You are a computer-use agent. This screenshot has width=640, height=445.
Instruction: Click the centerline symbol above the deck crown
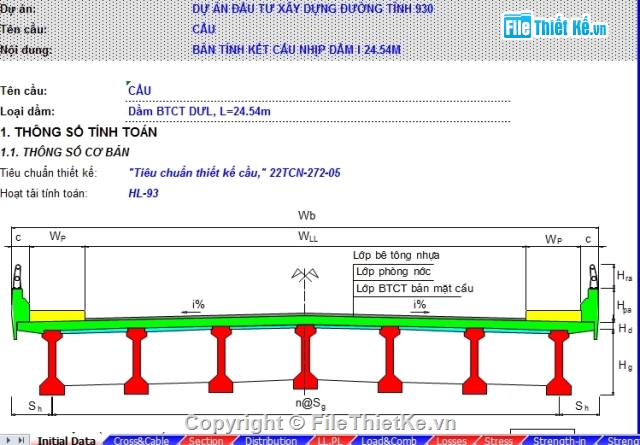pos(305,275)
